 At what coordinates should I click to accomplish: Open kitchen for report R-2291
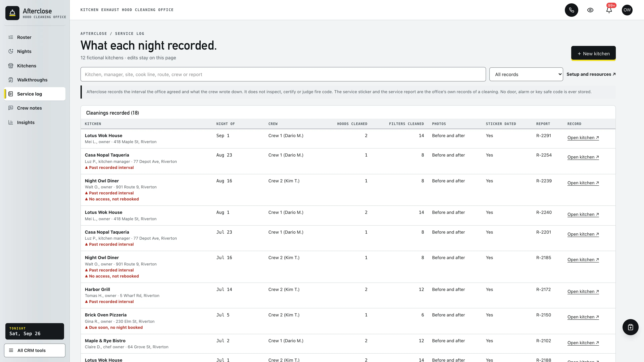(583, 138)
